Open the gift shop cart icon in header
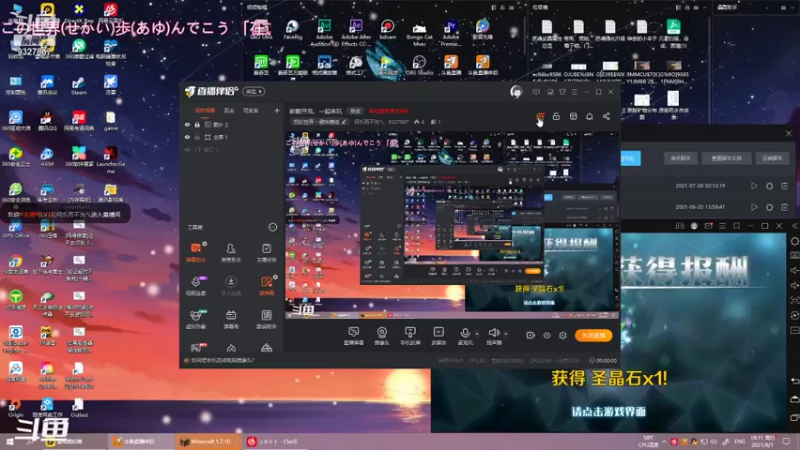This screenshot has height=450, width=800. pyautogui.click(x=540, y=117)
